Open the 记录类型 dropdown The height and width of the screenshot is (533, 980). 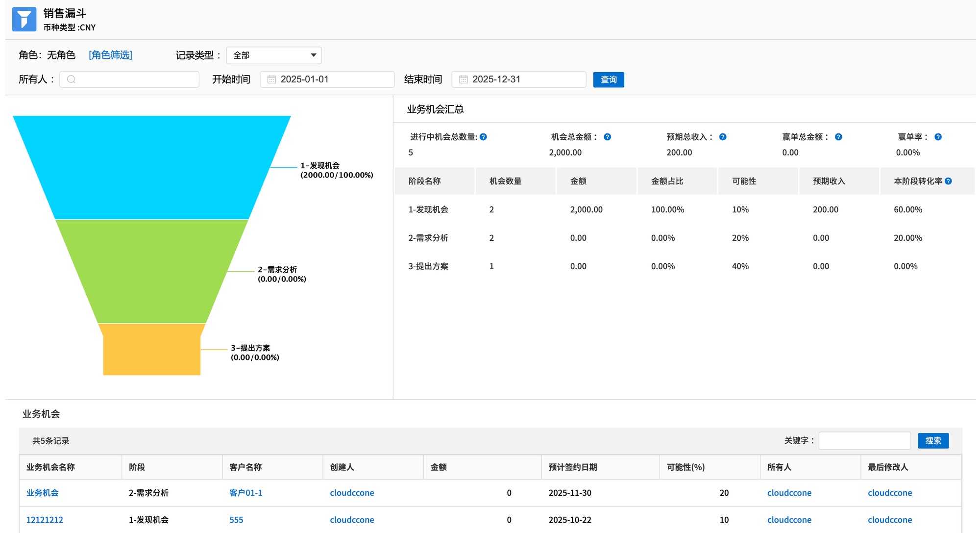click(273, 55)
